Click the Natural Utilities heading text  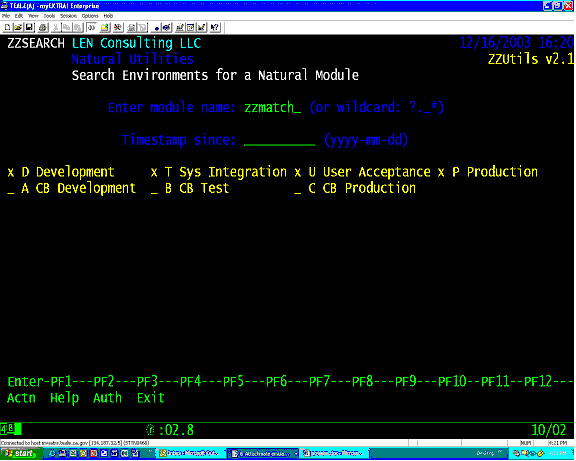coord(133,59)
